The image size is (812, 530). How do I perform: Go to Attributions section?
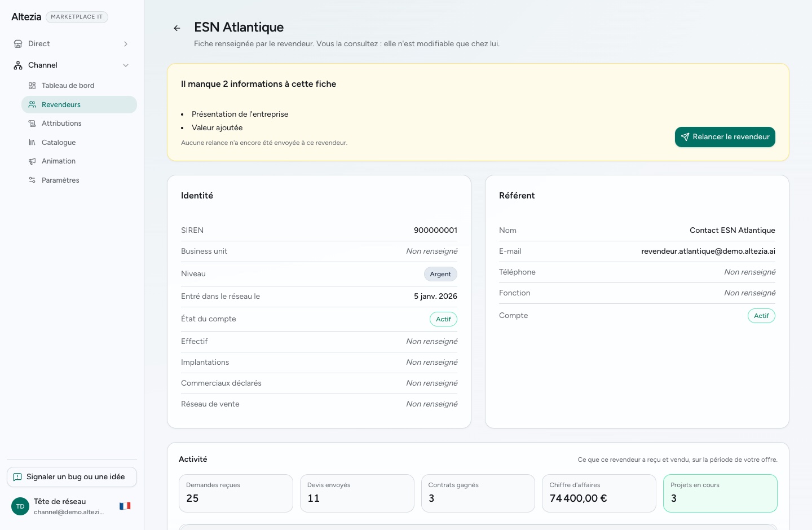(x=79, y=123)
